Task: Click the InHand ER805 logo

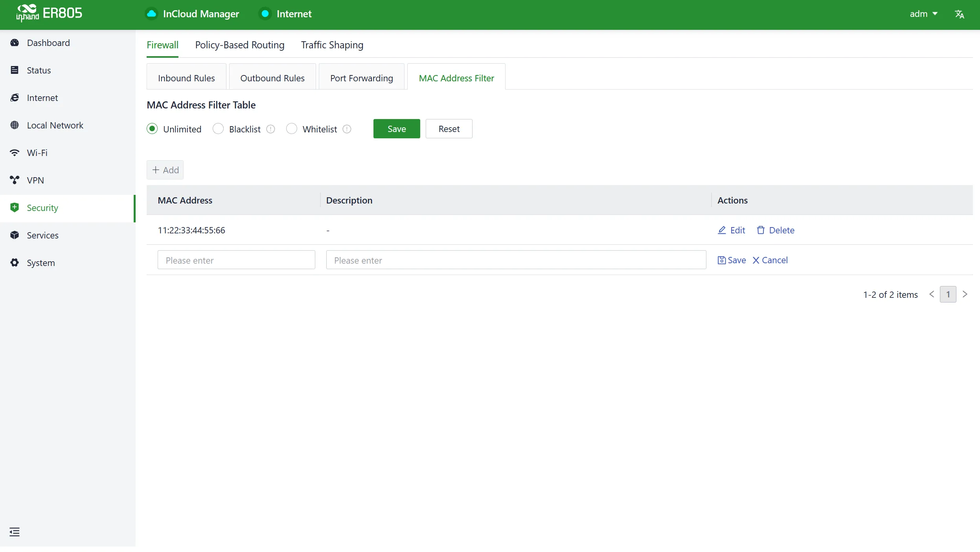Action: point(49,13)
